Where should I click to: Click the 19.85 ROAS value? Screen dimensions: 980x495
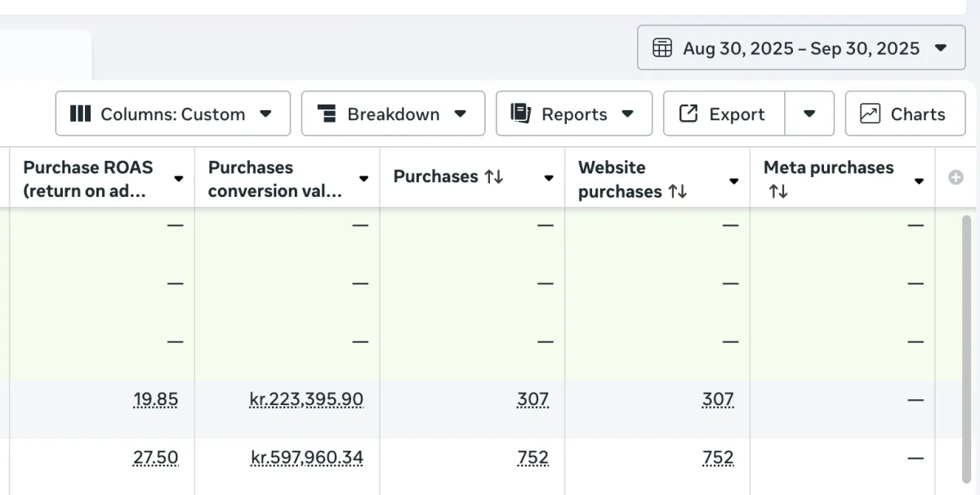pos(155,399)
